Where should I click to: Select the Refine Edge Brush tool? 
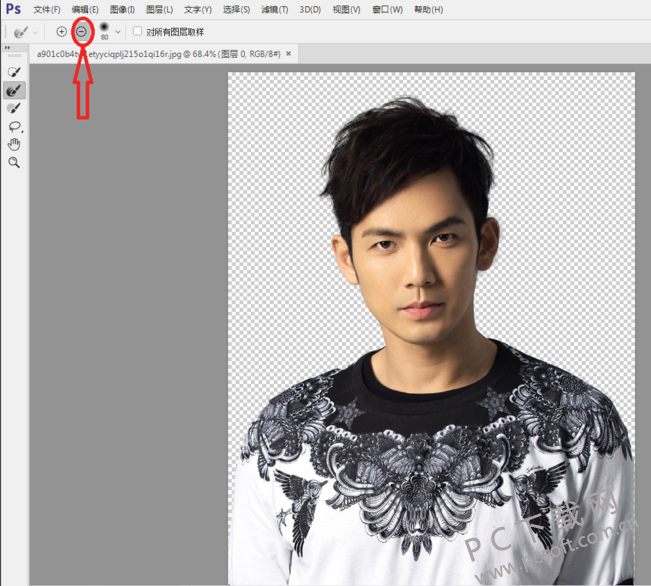pos(14,90)
